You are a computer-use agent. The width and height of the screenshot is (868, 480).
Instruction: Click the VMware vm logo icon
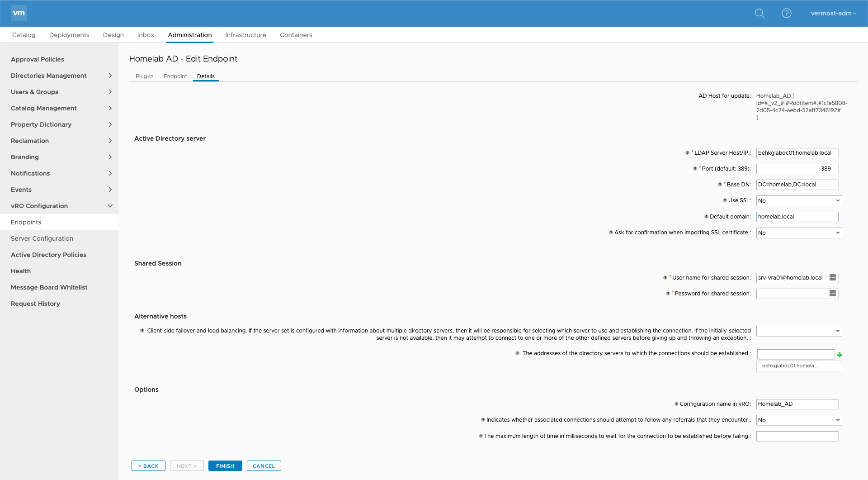[19, 13]
